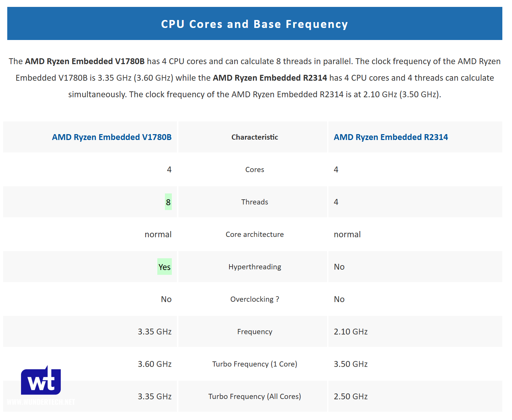This screenshot has height=420, width=512.
Task: Click the 3.60 GHz turbo value
Action: pos(155,364)
